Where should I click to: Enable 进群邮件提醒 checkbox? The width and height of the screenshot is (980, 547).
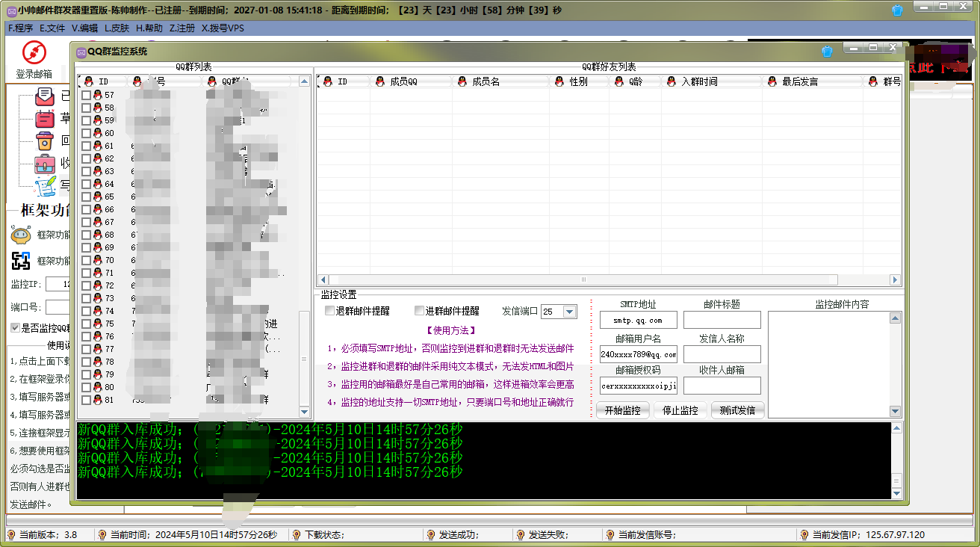(419, 311)
